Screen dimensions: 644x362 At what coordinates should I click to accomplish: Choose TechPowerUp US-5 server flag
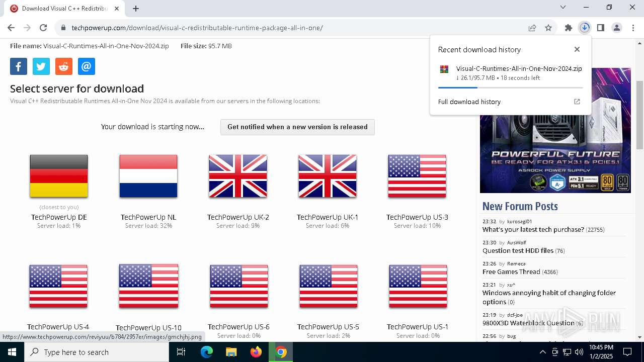(329, 286)
